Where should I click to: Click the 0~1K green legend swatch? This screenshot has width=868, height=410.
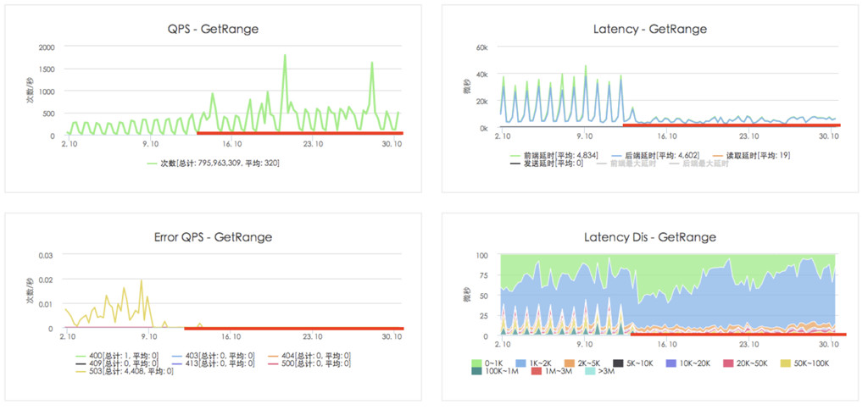(x=476, y=363)
